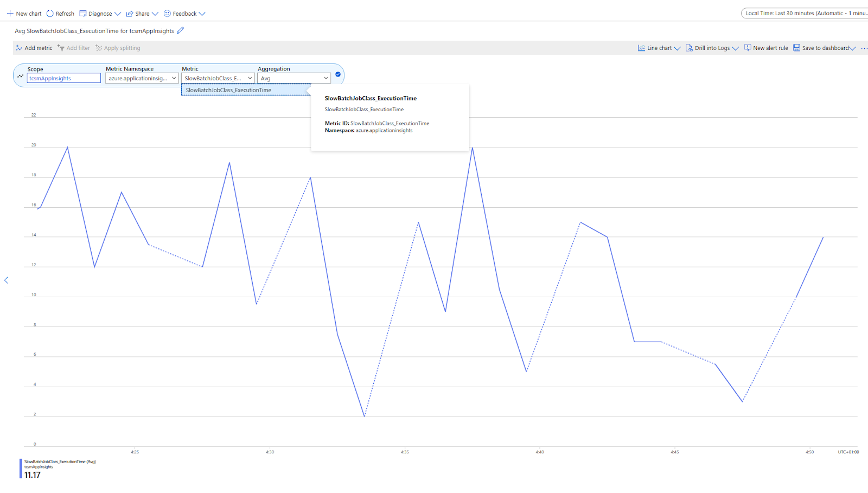Select SlowBatchJobClass_ExecutionTime from metric list
The width and height of the screenshot is (868, 493).
[246, 90]
